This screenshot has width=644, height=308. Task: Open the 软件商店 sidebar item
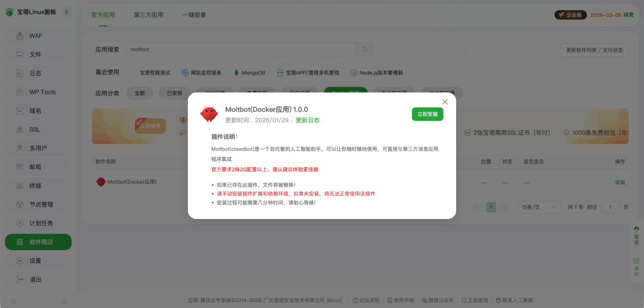point(38,242)
